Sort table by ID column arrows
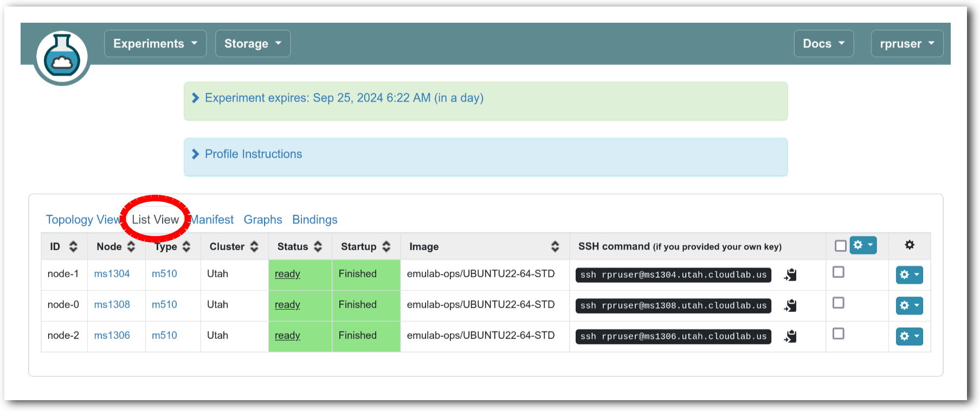The image size is (980, 411). click(x=73, y=247)
